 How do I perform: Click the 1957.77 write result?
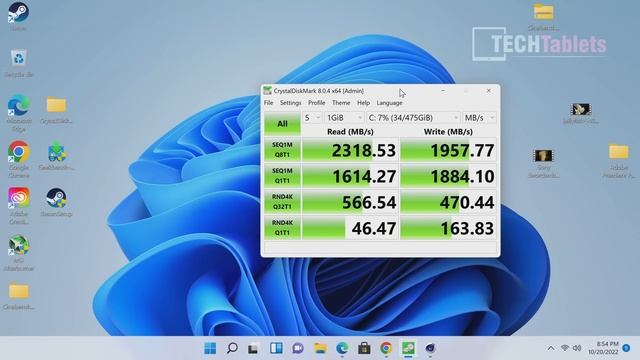pos(448,150)
